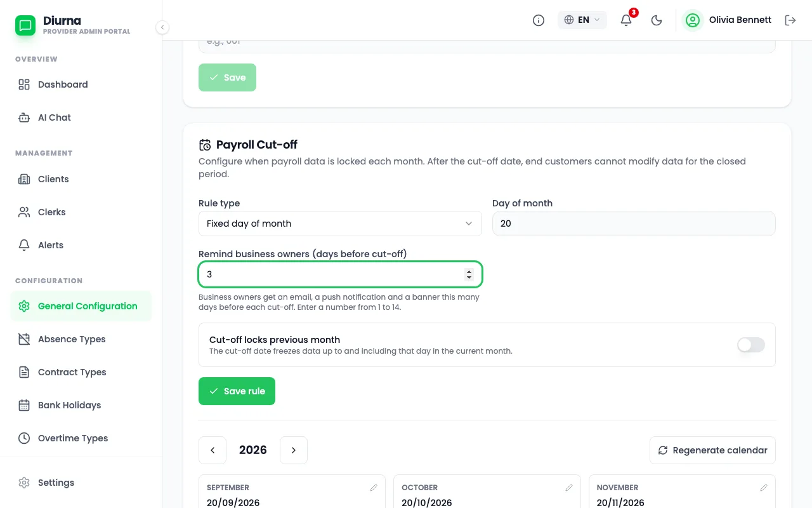Viewport: 812px width, 508px height.
Task: Open the EN language dropdown
Action: coord(582,20)
